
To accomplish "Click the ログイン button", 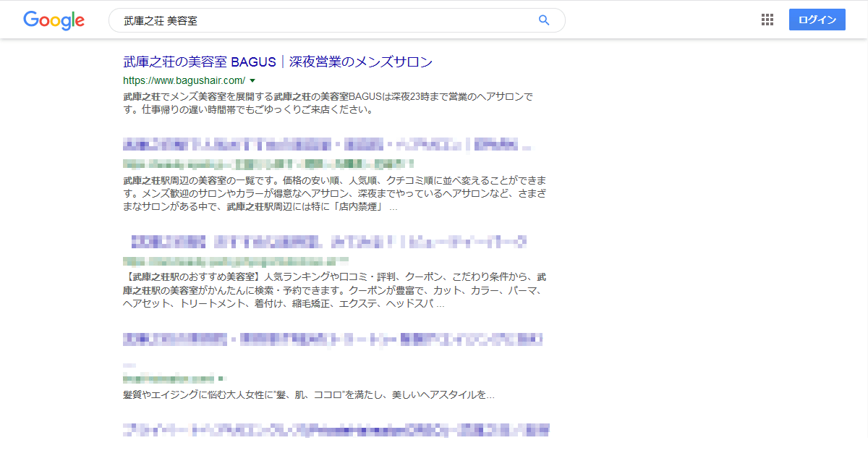I will pyautogui.click(x=817, y=20).
